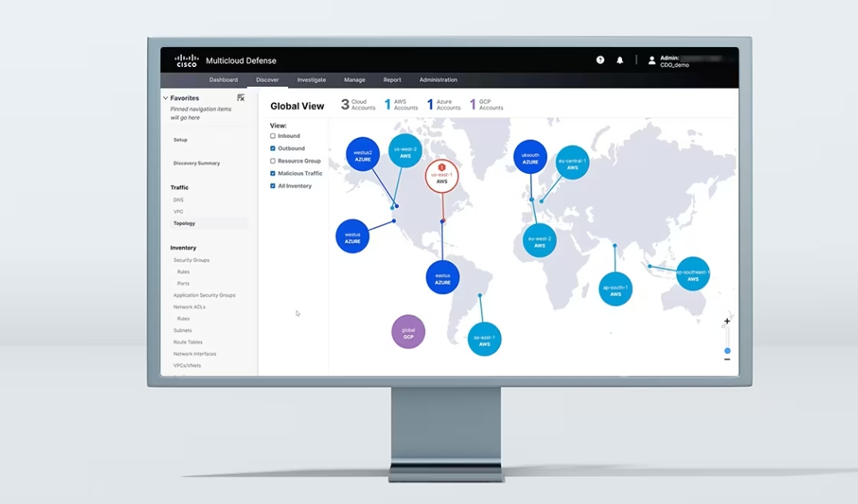Uncheck the Malicious Traffic checkbox
Viewport: 858px width, 504px height.
tap(273, 173)
